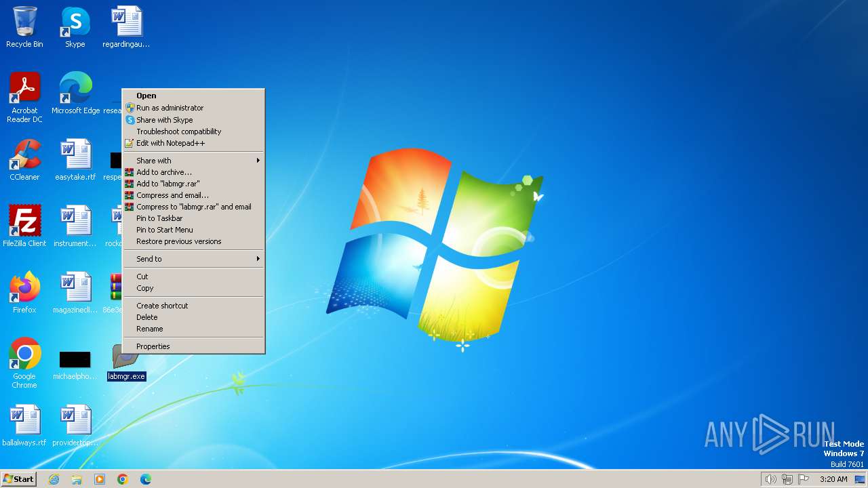Open the Recycle Bin desktop icon

(24, 27)
